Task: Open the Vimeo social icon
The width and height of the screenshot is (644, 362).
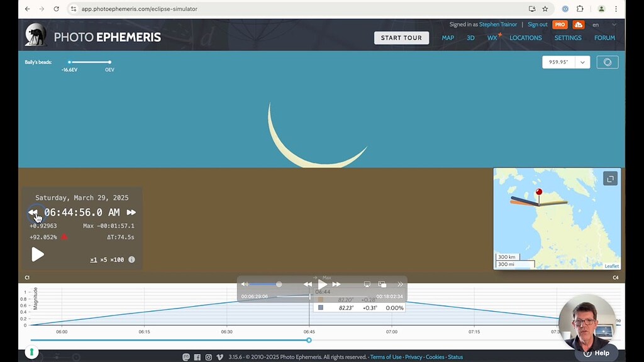Action: tap(219, 357)
